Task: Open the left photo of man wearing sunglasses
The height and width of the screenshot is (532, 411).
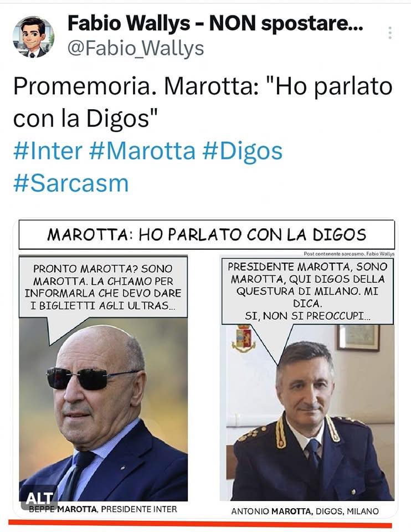Action: coord(104,409)
